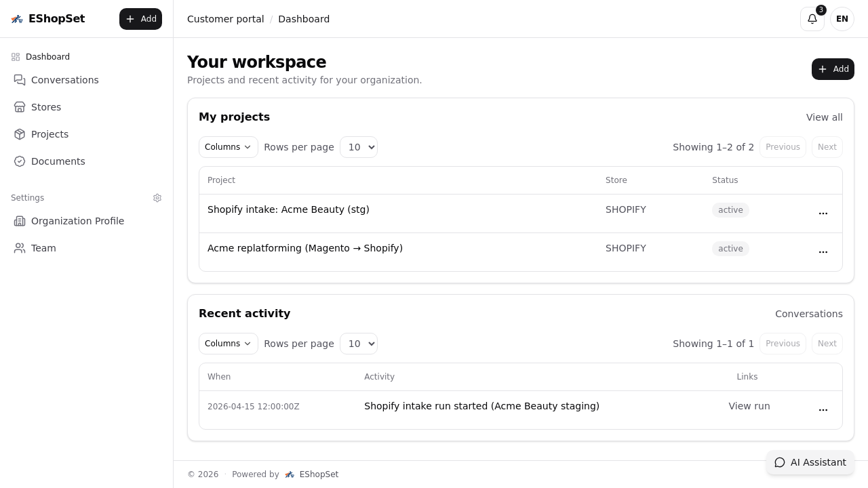Open the notifications bell showing 3 alerts

812,19
